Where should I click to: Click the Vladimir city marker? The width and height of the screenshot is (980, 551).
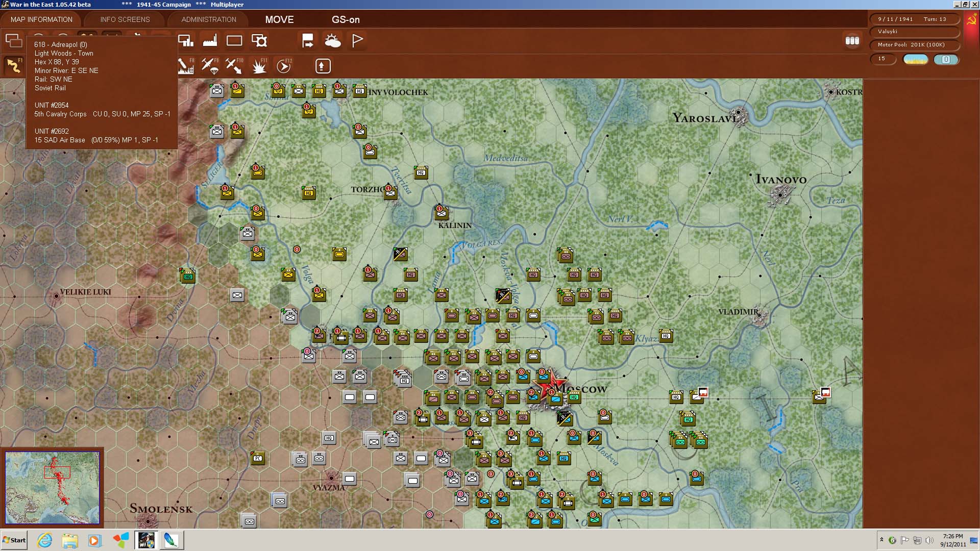[x=759, y=315]
